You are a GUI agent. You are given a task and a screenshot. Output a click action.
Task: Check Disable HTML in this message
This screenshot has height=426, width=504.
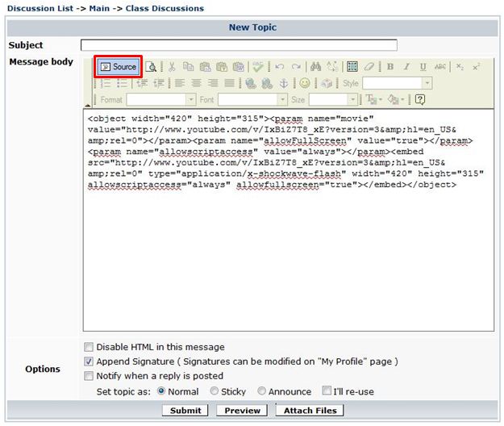tap(89, 347)
